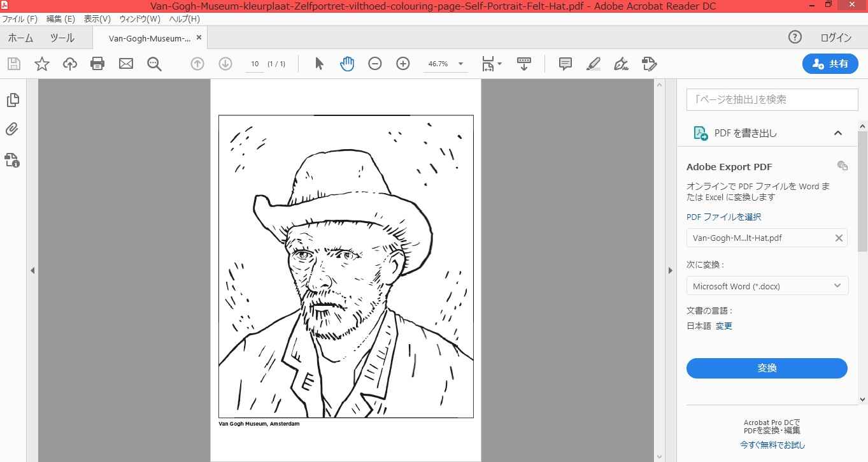Print the document with printer icon
The height and width of the screenshot is (462, 868).
[97, 64]
